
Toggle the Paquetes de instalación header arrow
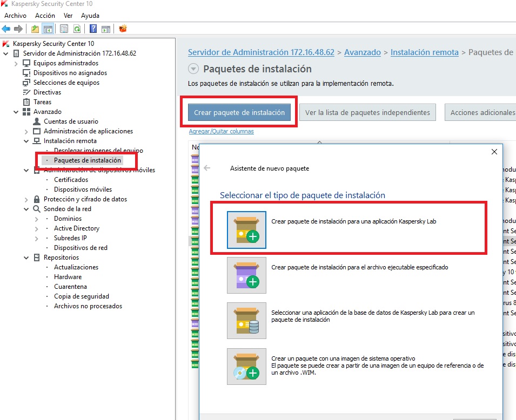click(x=193, y=69)
